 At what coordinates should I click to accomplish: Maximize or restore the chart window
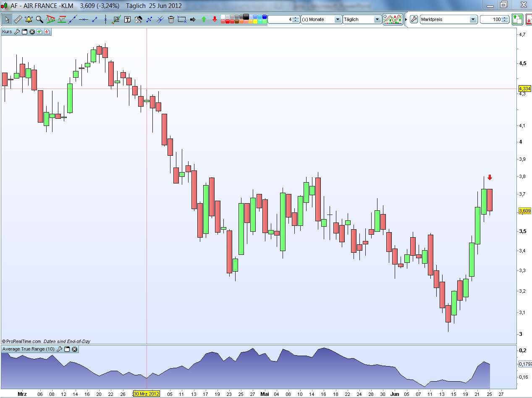504,5
